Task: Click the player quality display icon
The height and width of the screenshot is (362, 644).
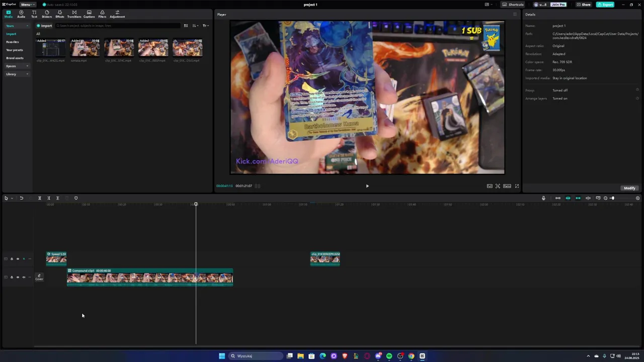Action: pyautogui.click(x=490, y=186)
